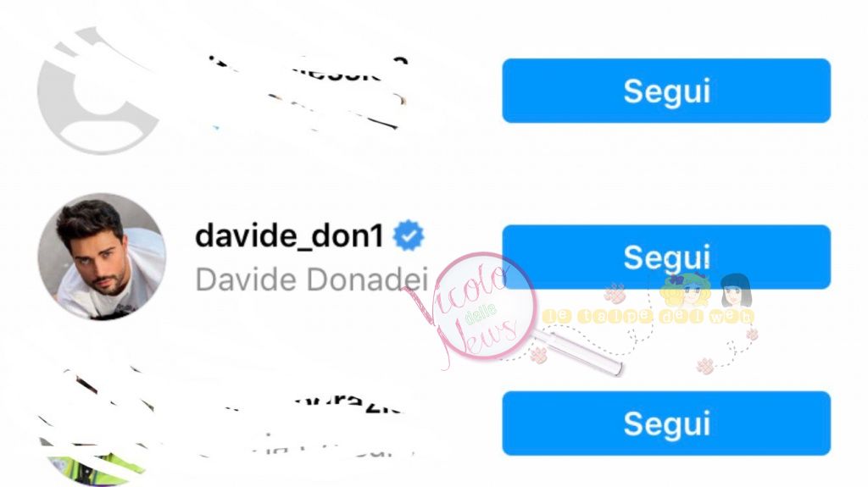The width and height of the screenshot is (868, 487).
Task: Click the blue verified badge
Action: (x=409, y=235)
